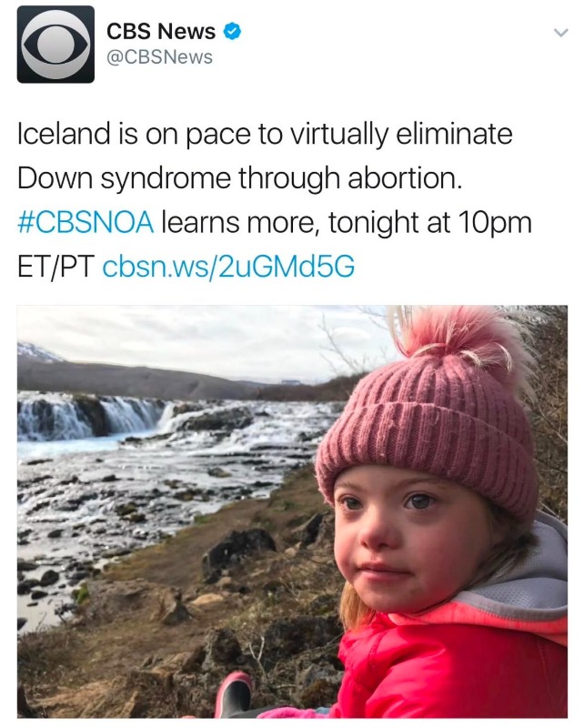Click the pink-trimmed boot in the photo

pyautogui.click(x=234, y=696)
